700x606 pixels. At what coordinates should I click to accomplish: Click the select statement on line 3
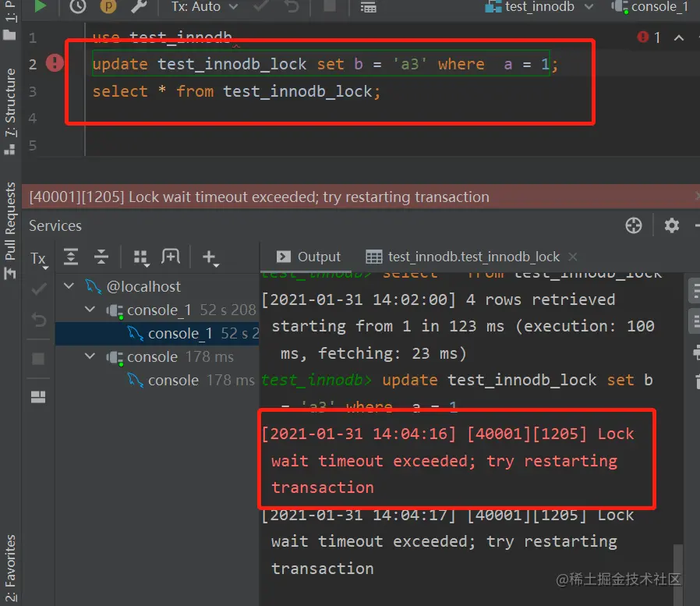(x=237, y=91)
